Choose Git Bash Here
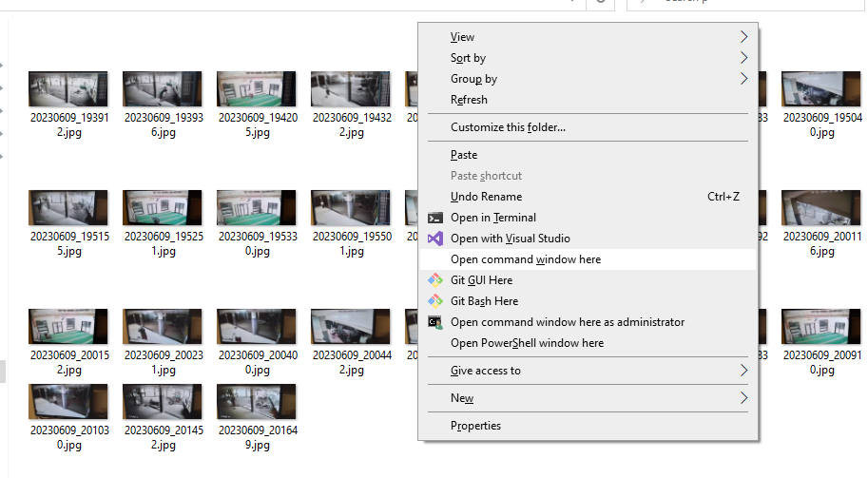868x478 pixels. pyautogui.click(x=588, y=301)
